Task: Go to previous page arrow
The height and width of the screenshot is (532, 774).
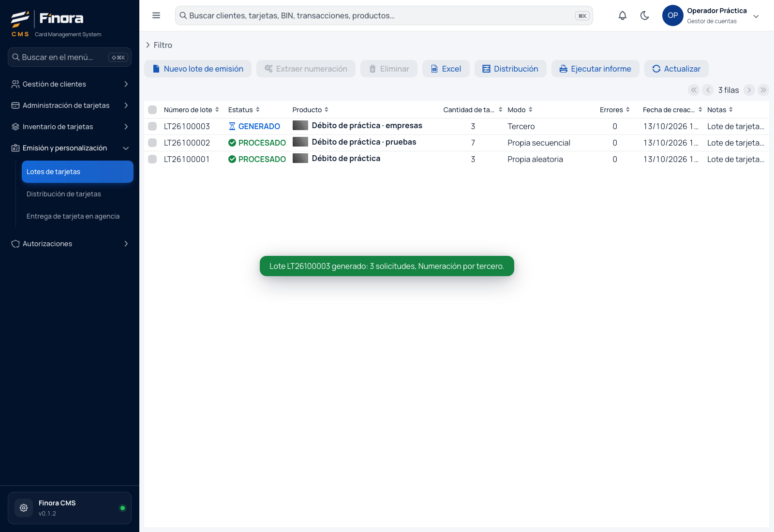Action: pyautogui.click(x=708, y=90)
